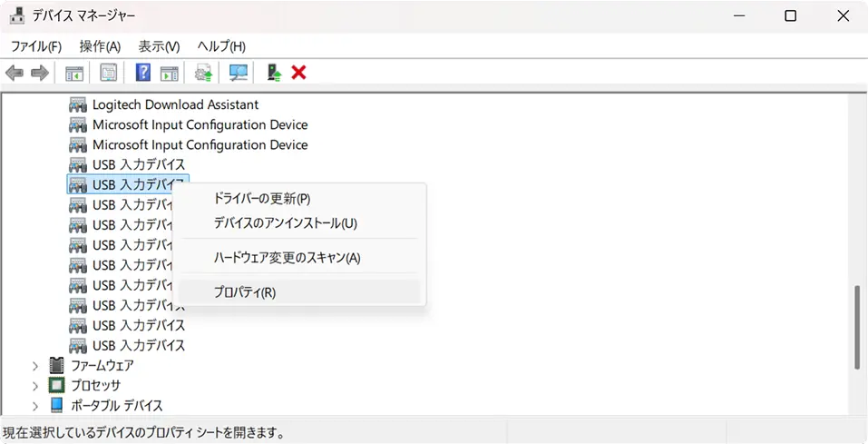Choose ドライバーの更新(P) from the context menu
868x444 pixels.
pos(261,199)
